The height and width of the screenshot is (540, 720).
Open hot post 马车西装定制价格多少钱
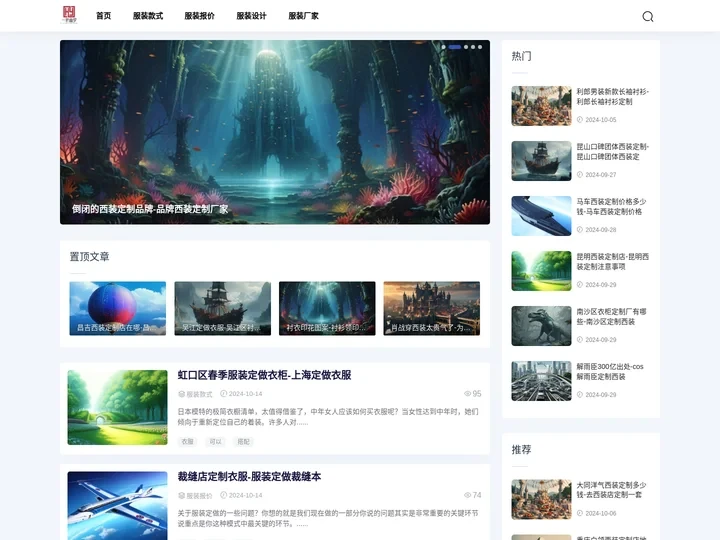(x=611, y=207)
